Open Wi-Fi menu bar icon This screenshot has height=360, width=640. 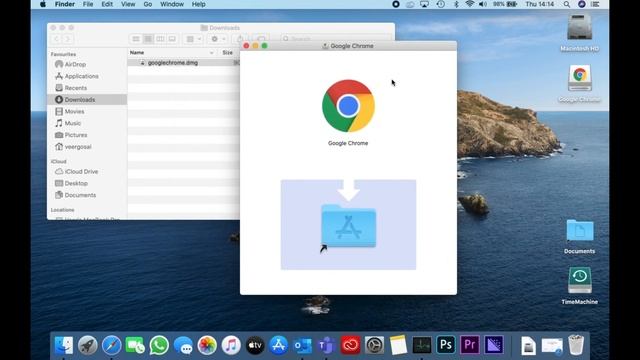[x=470, y=4]
